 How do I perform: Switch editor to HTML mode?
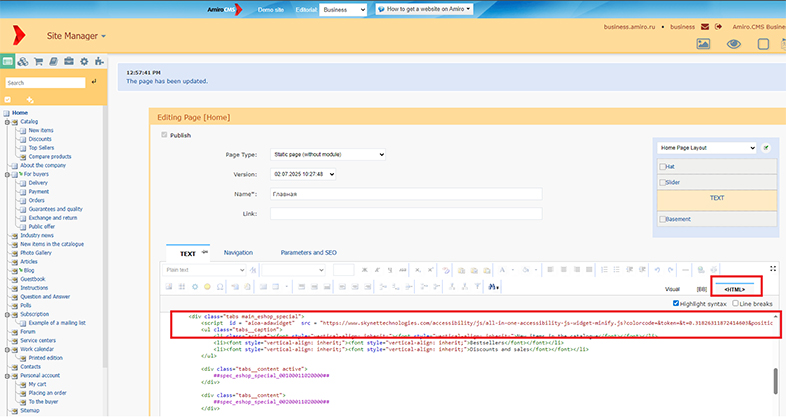coord(734,288)
